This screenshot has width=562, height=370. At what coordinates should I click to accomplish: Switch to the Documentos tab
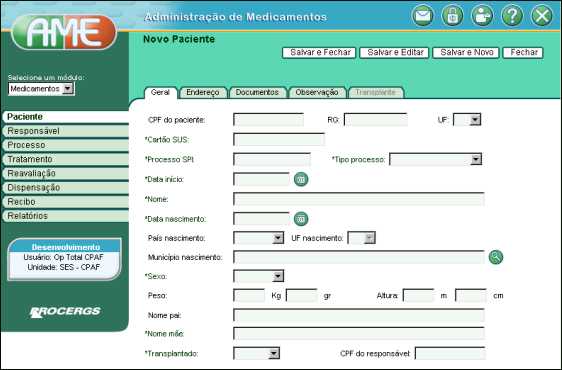pos(257,92)
